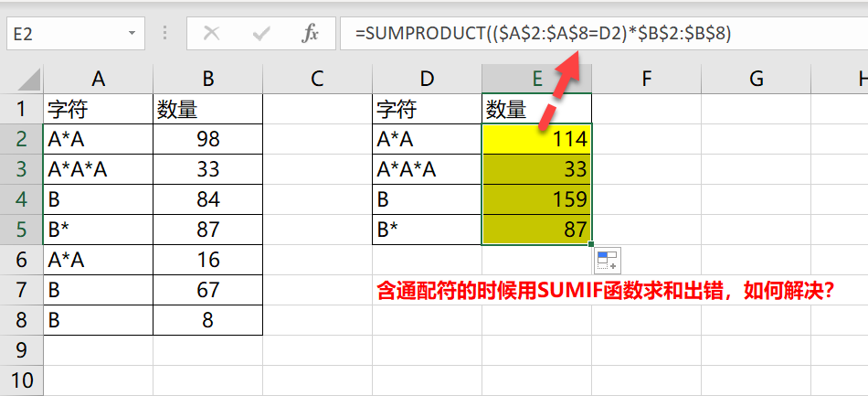Viewport: 868px width, 396px height.
Task: Select row 8 header
Action: tap(22, 320)
